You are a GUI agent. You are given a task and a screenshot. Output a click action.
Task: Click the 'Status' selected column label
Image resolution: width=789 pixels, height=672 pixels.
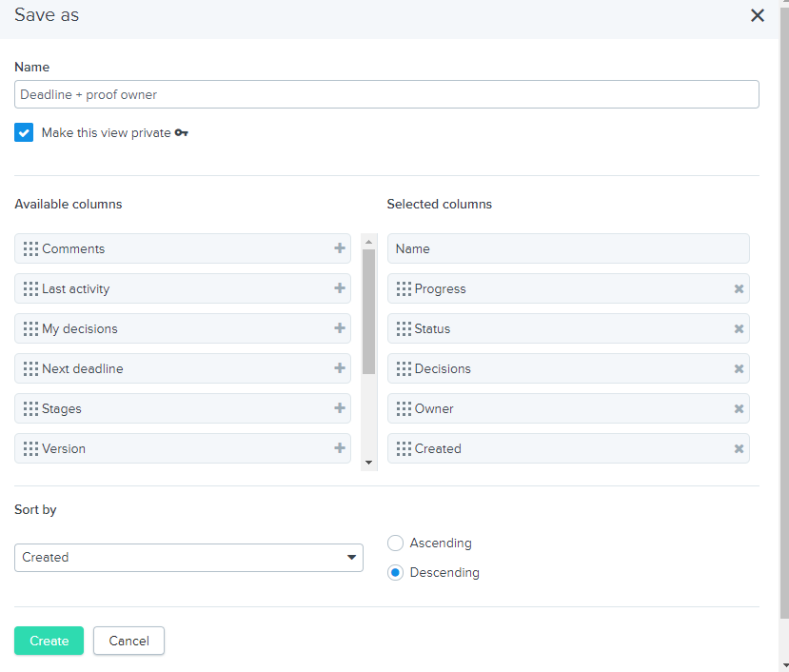(x=432, y=328)
